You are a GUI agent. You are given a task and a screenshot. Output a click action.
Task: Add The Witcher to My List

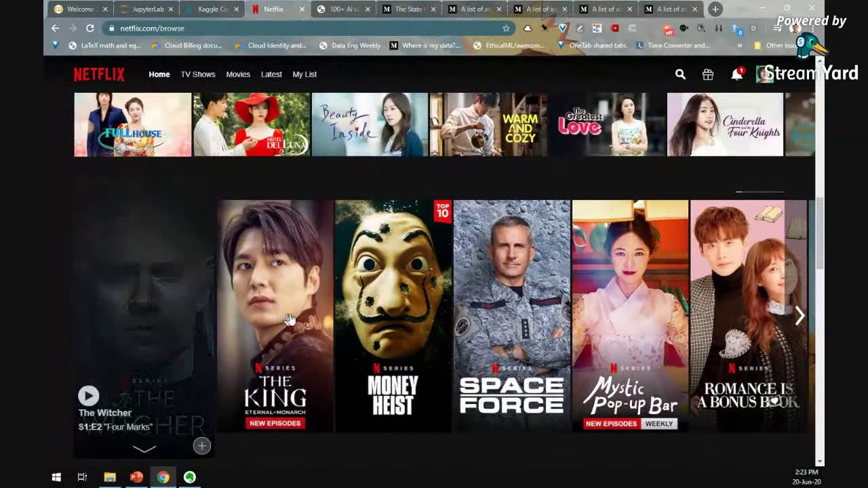(201, 445)
